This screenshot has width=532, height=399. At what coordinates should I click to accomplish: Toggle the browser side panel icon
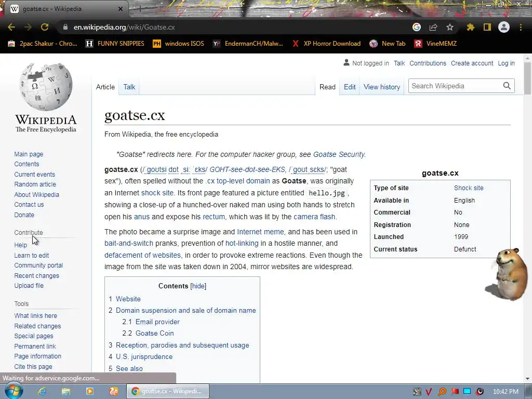tap(487, 27)
